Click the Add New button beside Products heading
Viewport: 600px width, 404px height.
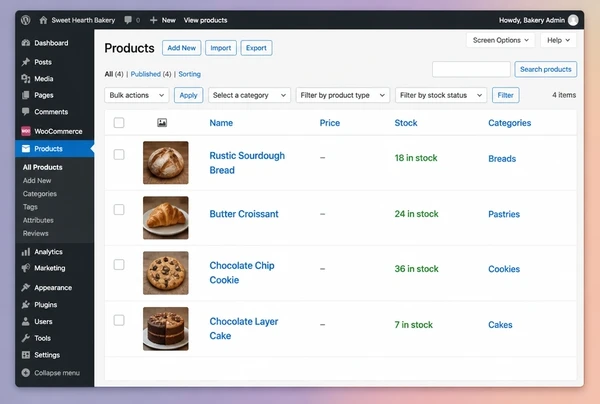click(x=181, y=48)
